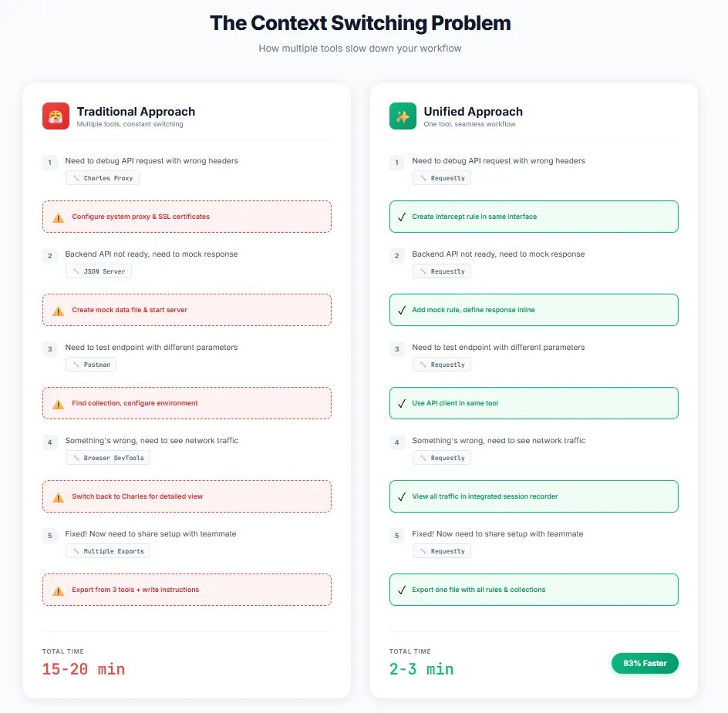Select the Postman tool tag

91,365
